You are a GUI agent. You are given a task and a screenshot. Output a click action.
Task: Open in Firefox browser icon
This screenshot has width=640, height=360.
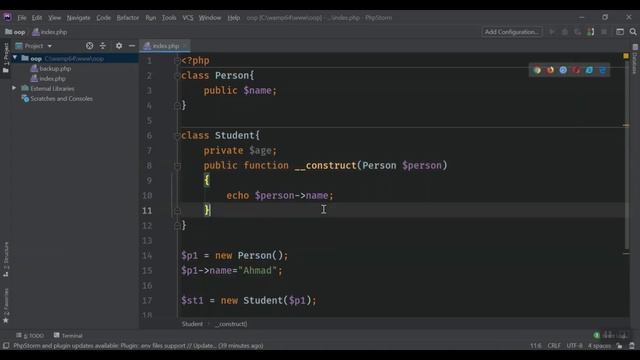point(550,70)
